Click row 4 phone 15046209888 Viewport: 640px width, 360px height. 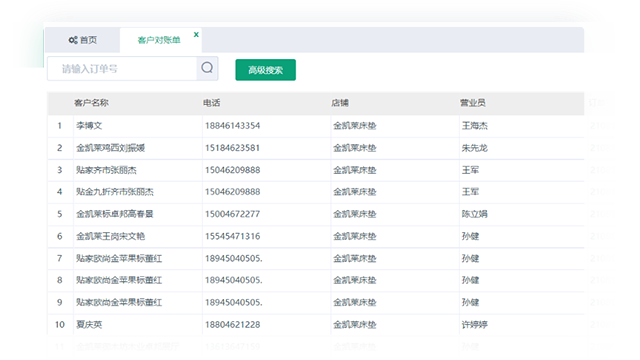pyautogui.click(x=232, y=192)
